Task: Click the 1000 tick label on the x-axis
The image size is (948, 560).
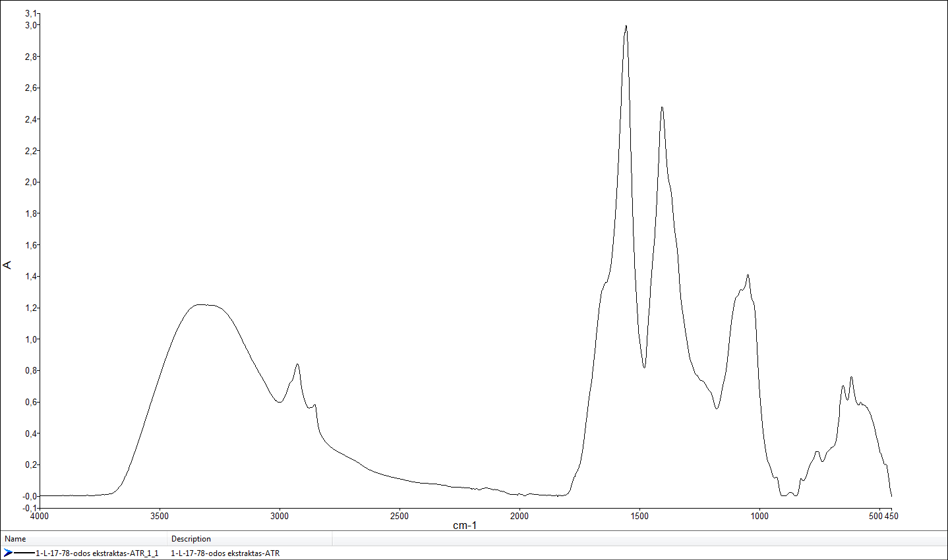Action: [x=759, y=516]
